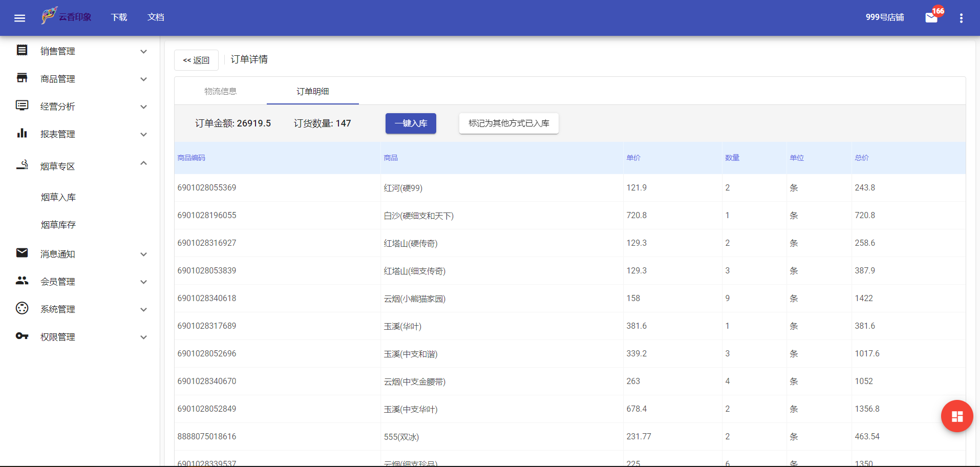Sort by the 单价 column header
Image resolution: width=980 pixels, height=467 pixels.
click(633, 158)
